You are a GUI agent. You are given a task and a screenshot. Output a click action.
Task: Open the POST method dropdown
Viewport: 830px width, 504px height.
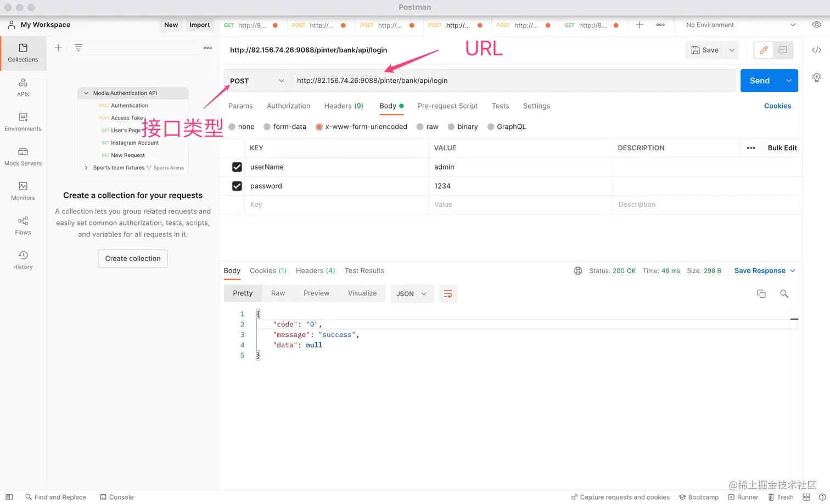point(257,81)
